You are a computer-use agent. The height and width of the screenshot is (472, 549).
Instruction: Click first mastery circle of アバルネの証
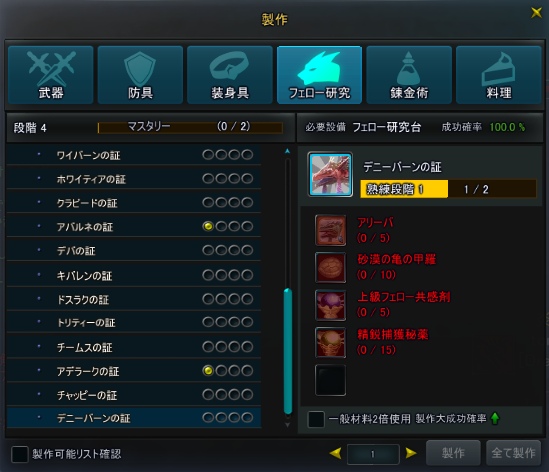(x=208, y=227)
